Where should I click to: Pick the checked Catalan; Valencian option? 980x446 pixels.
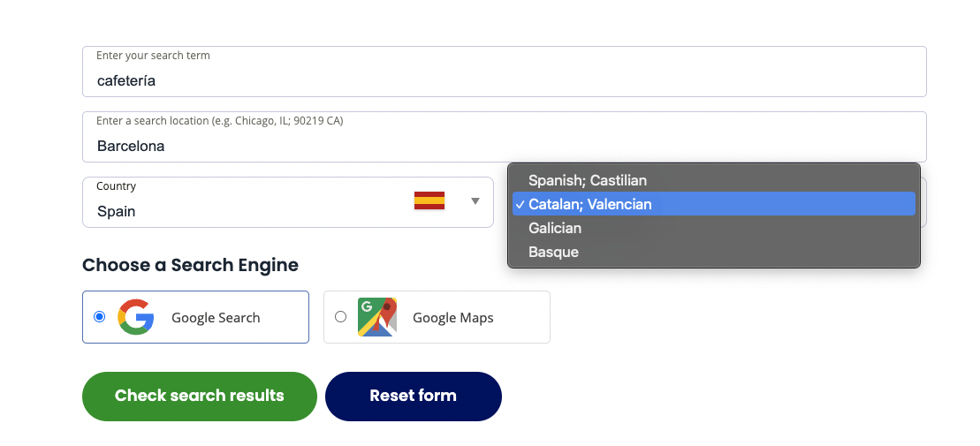click(714, 204)
